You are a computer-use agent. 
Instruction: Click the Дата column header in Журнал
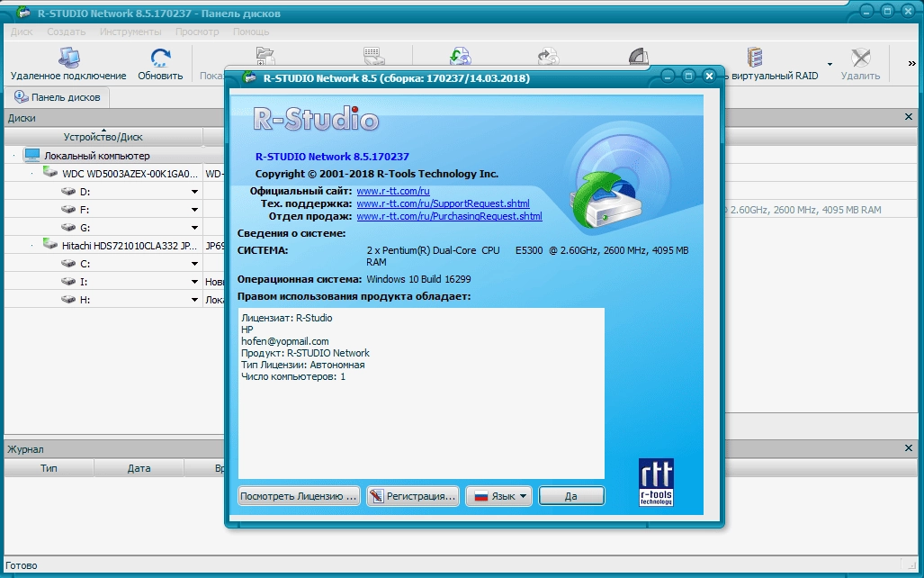(x=139, y=468)
